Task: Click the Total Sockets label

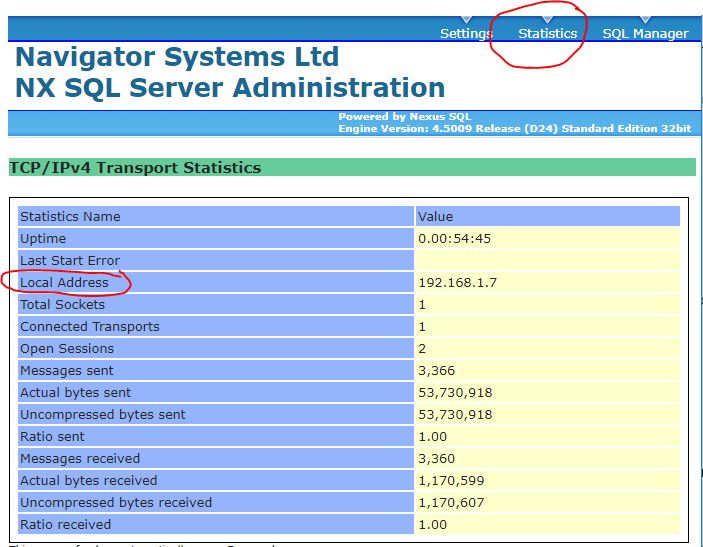Action: pyautogui.click(x=62, y=304)
